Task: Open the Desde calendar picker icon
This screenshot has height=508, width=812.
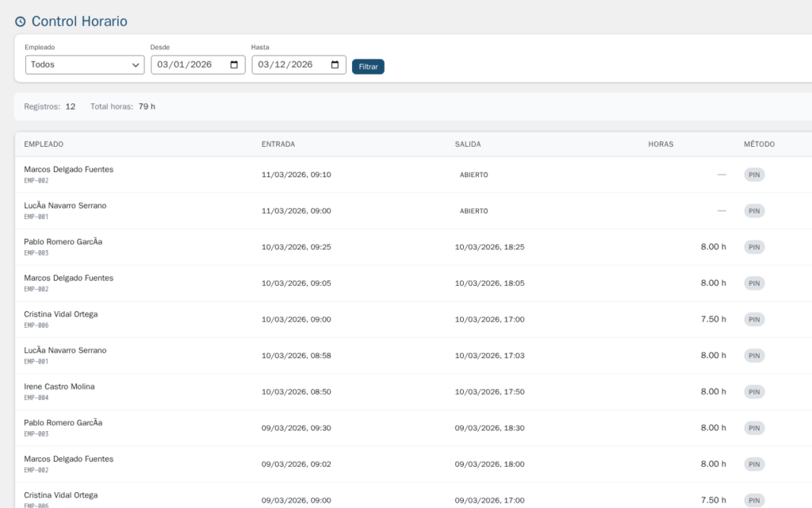Action: [x=232, y=64]
